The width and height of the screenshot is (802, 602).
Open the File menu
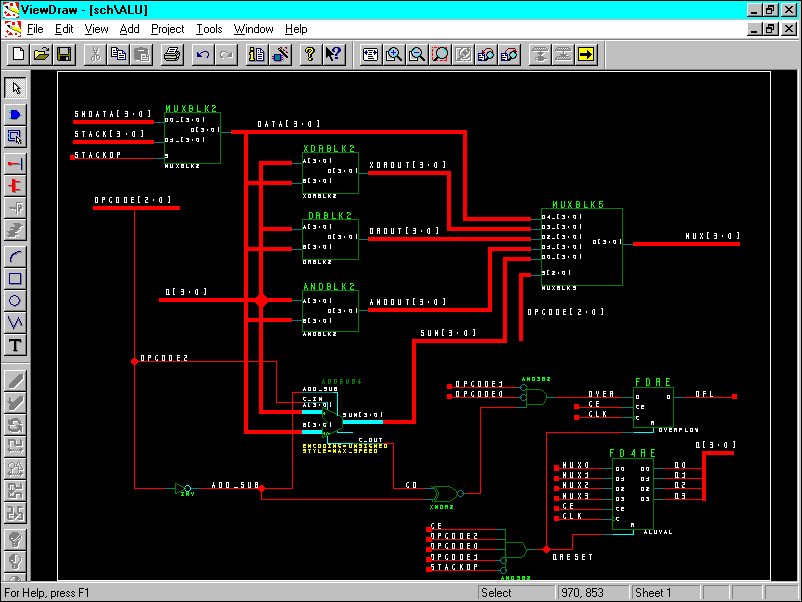pyautogui.click(x=34, y=29)
